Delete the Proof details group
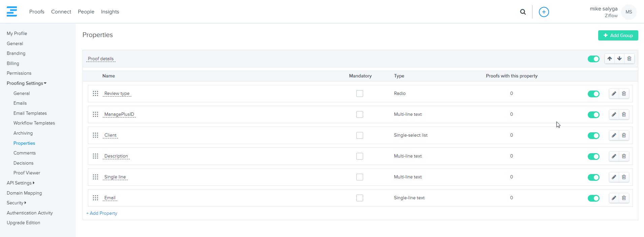Viewport: 644px width, 237px height. click(x=629, y=59)
